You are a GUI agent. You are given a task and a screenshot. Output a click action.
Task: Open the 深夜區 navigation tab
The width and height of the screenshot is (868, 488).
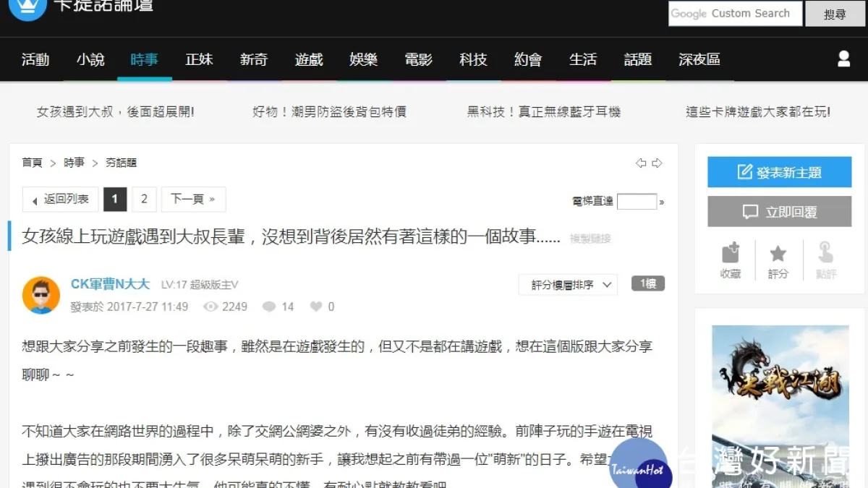click(x=699, y=59)
